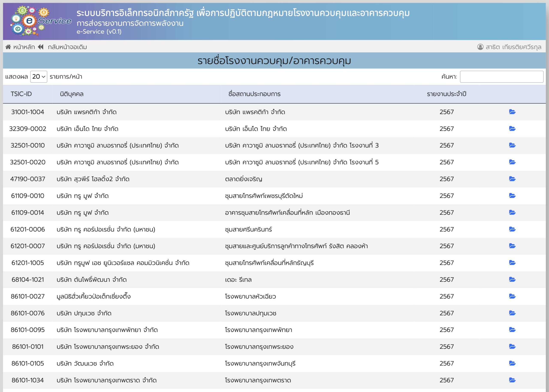Open folder icon for โรงพยาบาลปทุมเวช
Screen dimensions: 549x392
(x=512, y=313)
